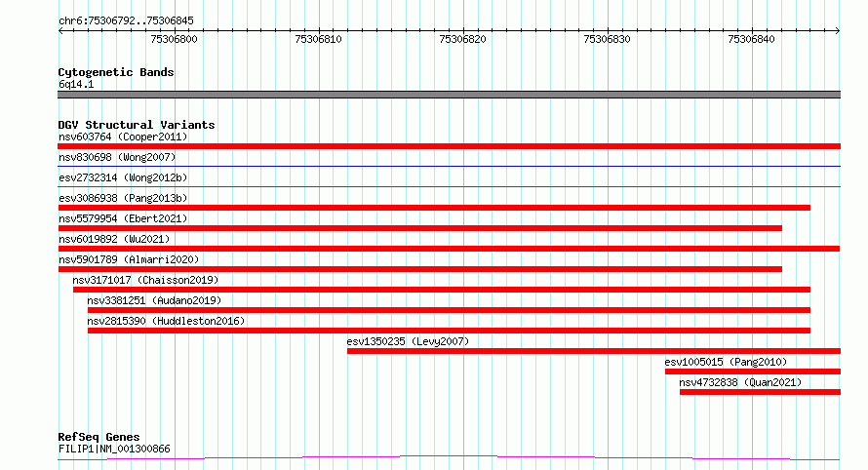Open variant nsv5901789 (Almarri2020) label

click(x=129, y=259)
